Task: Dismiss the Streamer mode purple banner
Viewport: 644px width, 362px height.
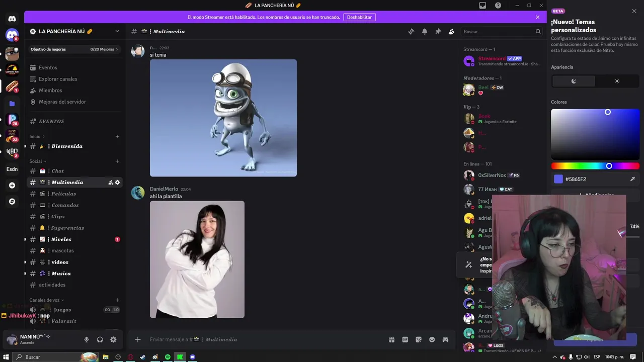Action: point(537,17)
